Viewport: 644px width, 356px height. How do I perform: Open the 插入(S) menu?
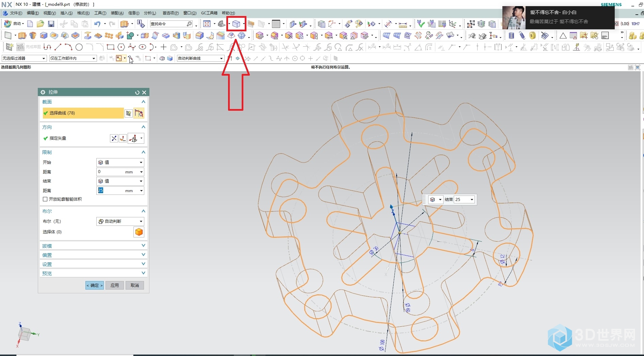pyautogui.click(x=66, y=13)
